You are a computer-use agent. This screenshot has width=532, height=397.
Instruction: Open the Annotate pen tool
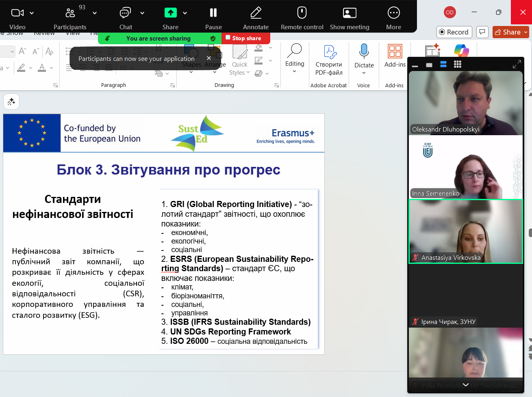(256, 13)
